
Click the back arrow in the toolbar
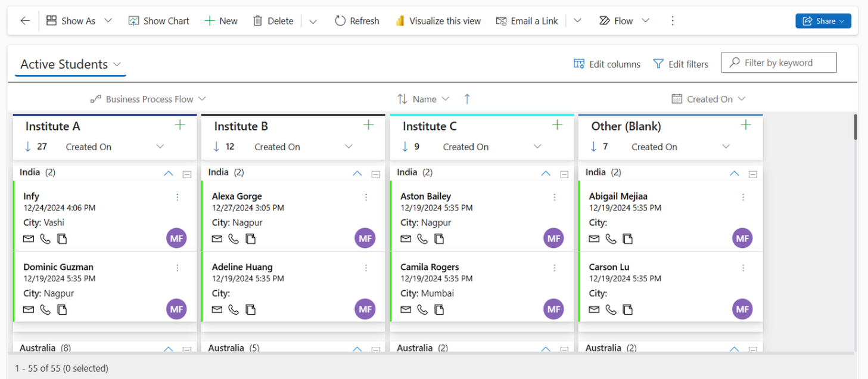coord(25,21)
